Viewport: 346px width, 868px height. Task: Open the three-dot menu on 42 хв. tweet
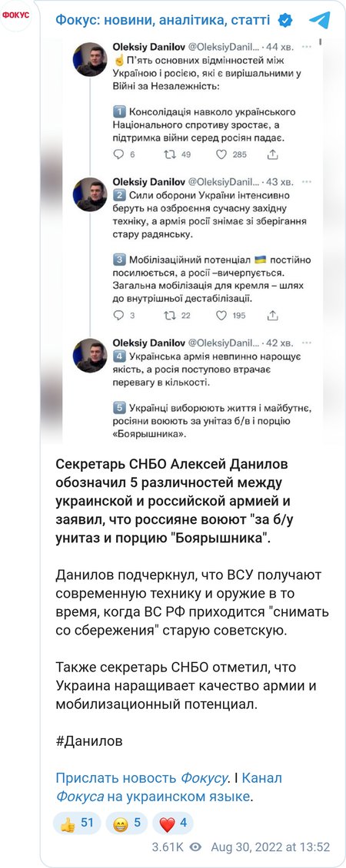click(308, 343)
